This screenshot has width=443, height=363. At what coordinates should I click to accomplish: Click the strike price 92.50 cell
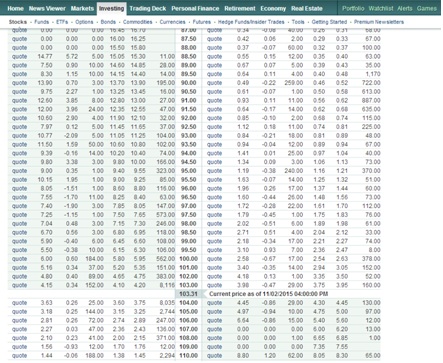pyautogui.click(x=189, y=127)
